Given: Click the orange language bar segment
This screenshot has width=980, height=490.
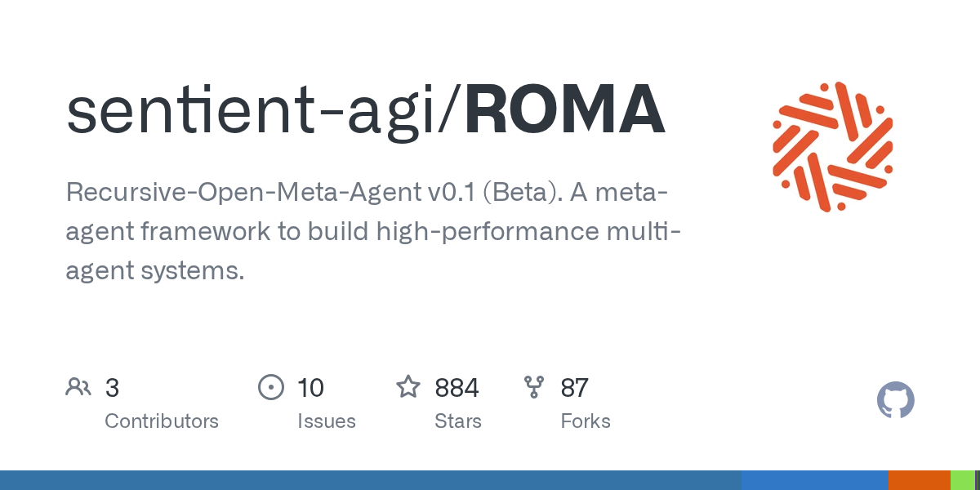Looking at the screenshot, I should click(x=919, y=480).
